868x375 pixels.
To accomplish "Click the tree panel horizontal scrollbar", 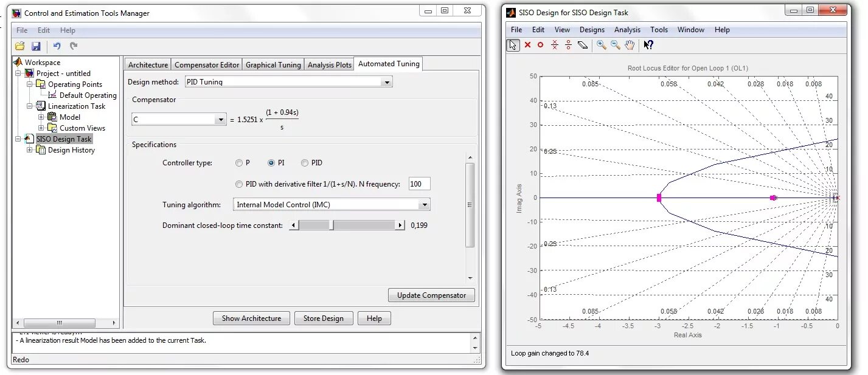I will click(x=66, y=323).
